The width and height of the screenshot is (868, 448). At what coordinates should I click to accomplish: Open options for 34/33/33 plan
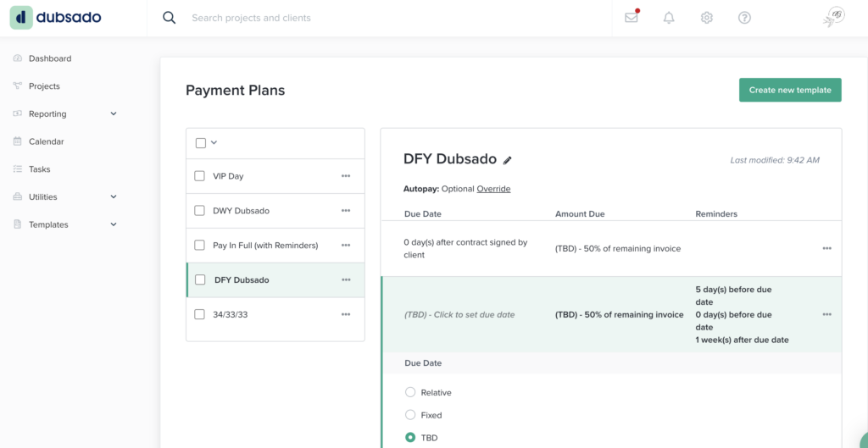coord(346,314)
